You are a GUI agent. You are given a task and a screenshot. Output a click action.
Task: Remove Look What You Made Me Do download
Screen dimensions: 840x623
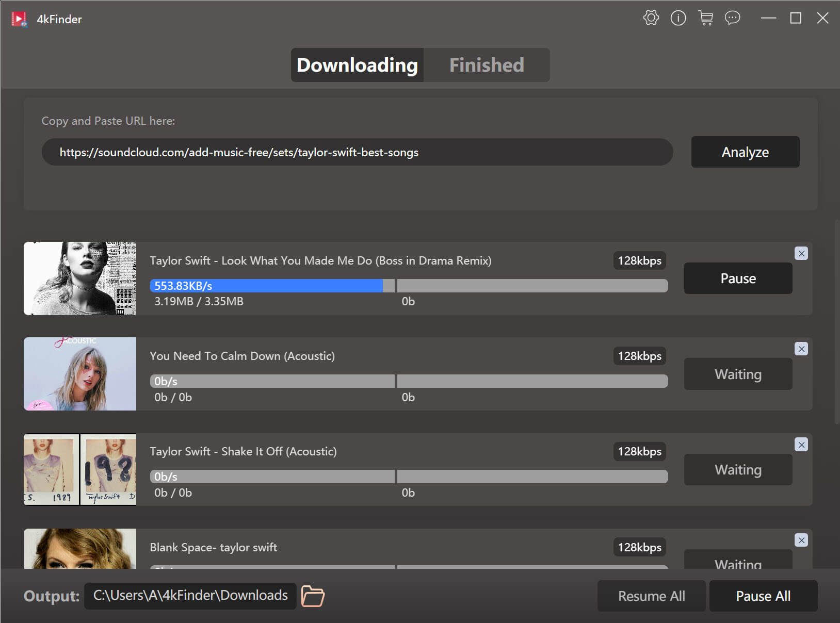click(x=801, y=253)
